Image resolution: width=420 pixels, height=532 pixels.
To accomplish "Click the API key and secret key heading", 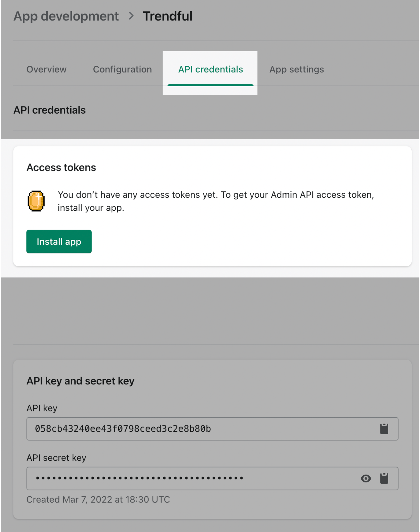I will tap(81, 381).
